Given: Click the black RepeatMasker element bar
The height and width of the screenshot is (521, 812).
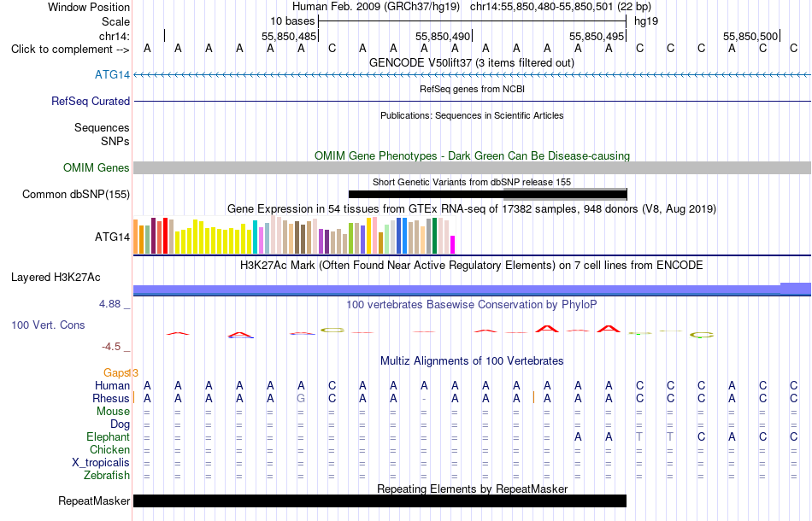Looking at the screenshot, I should click(x=380, y=501).
